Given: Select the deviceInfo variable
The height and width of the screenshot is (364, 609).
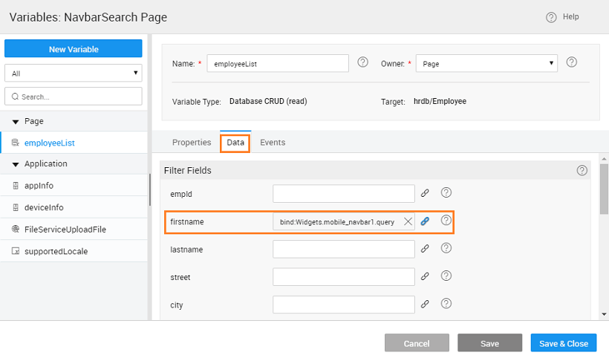Looking at the screenshot, I should pyautogui.click(x=49, y=208).
